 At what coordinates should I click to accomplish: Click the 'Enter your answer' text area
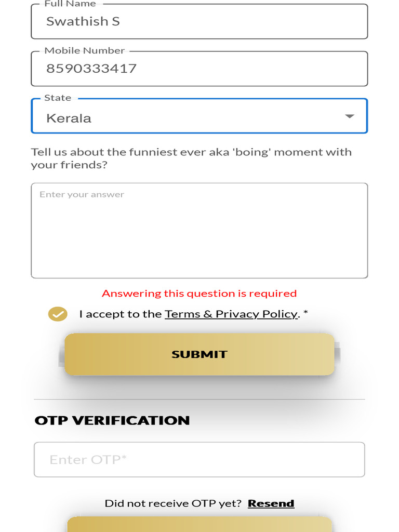[199, 231]
